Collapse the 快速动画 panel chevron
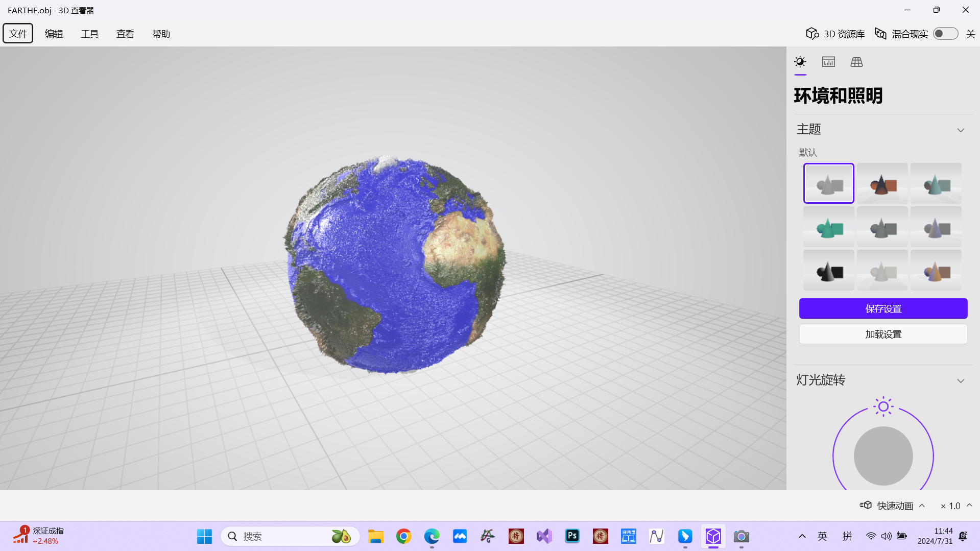 coord(922,505)
